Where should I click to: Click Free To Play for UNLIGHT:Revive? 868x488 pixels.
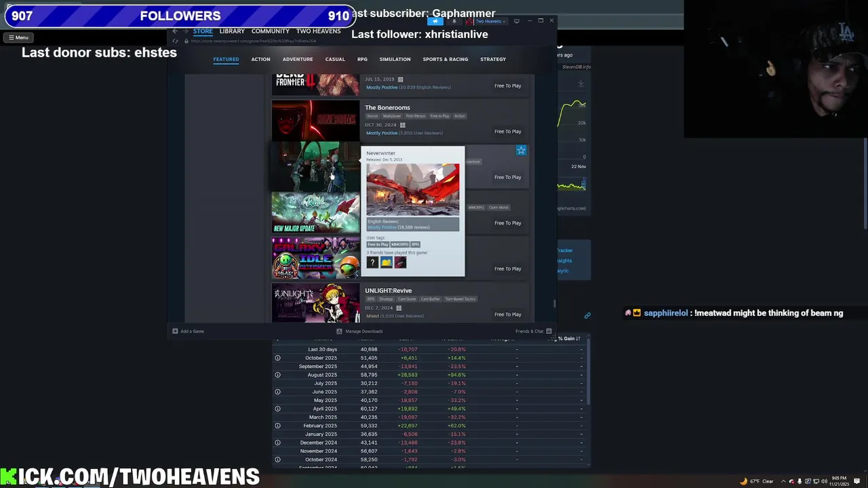click(x=508, y=314)
